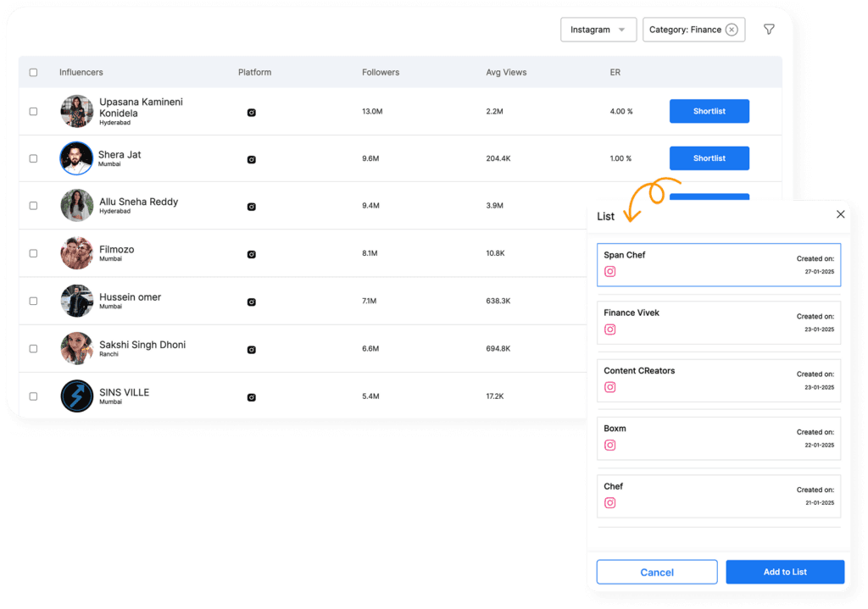868x609 pixels.
Task: Select the checkbox for Hussein omer
Action: click(x=33, y=301)
